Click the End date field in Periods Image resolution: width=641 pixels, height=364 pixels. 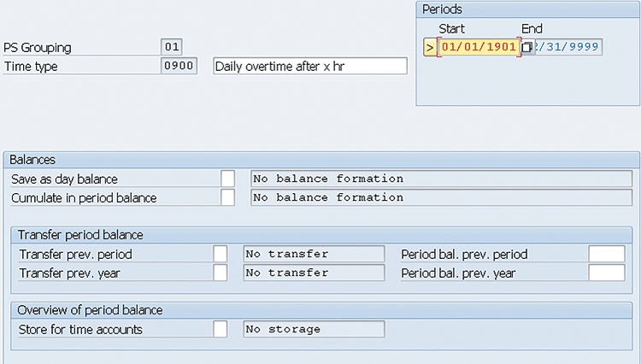pyautogui.click(x=569, y=48)
